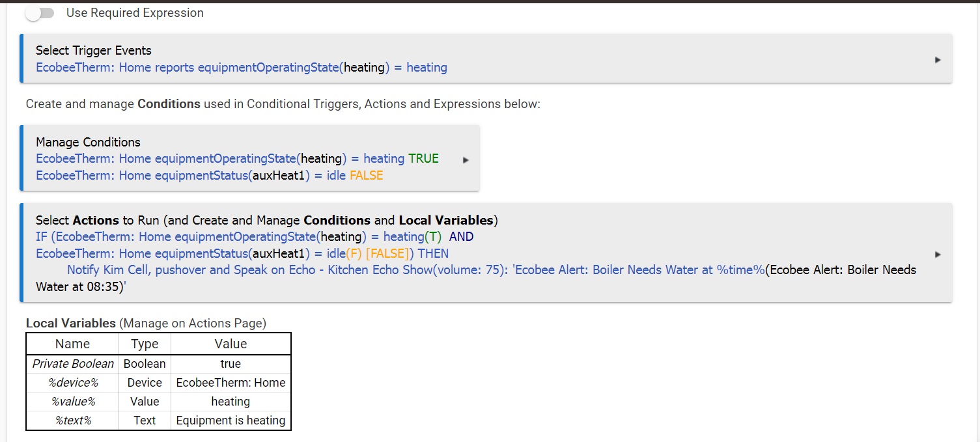Expand Select Trigger Events arrow

938,59
